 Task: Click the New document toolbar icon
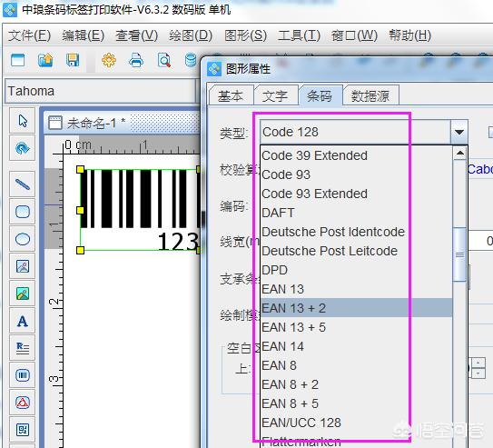17,60
